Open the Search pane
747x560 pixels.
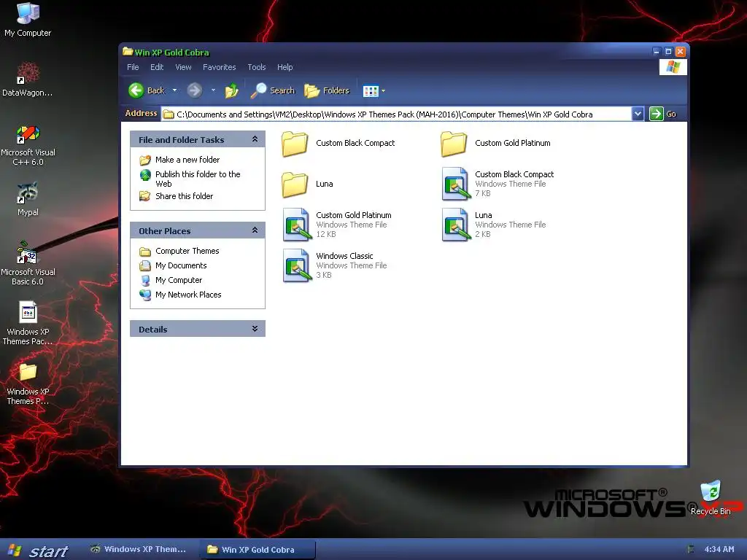pyautogui.click(x=273, y=90)
